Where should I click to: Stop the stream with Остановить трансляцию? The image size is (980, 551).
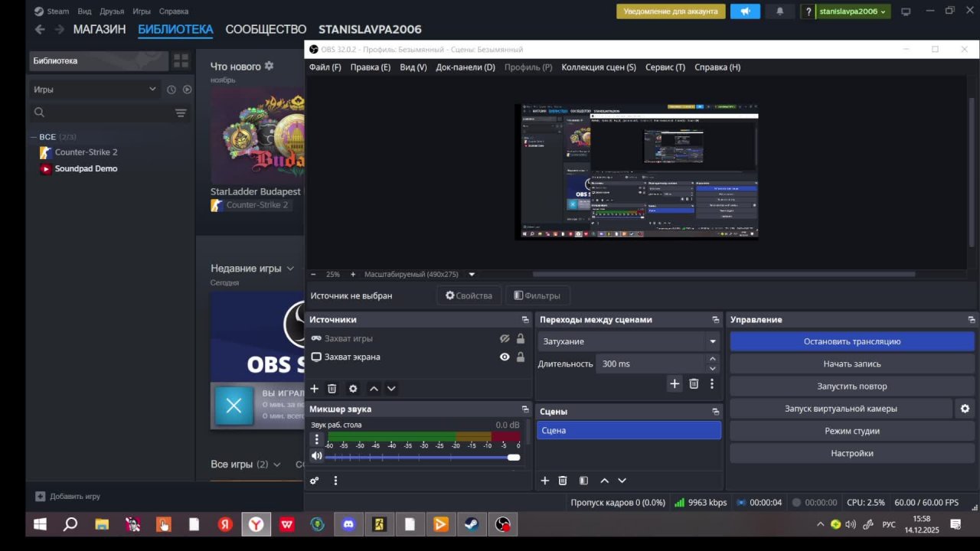[851, 341]
